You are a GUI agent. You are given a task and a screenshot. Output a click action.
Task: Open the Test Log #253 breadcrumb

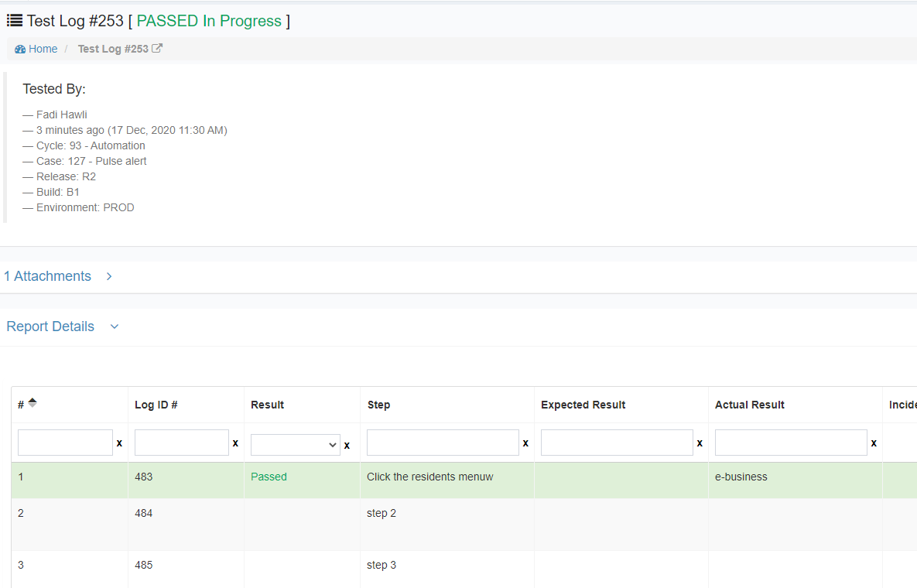point(113,49)
